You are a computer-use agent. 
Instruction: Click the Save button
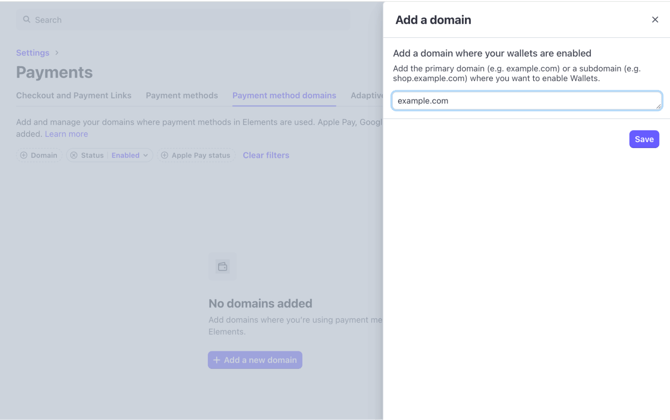pyautogui.click(x=644, y=139)
